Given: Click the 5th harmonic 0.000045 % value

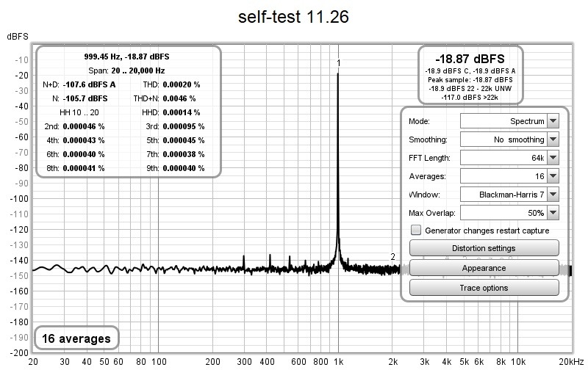Looking at the screenshot, I should pos(184,140).
